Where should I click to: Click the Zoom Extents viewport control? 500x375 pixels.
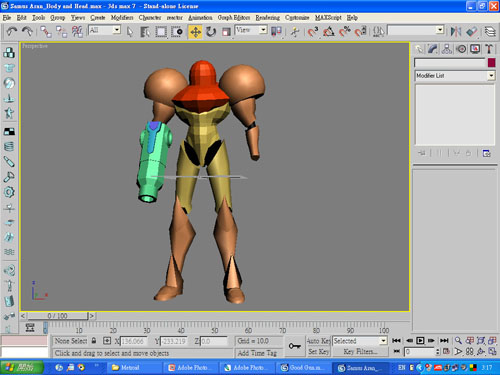click(x=480, y=340)
